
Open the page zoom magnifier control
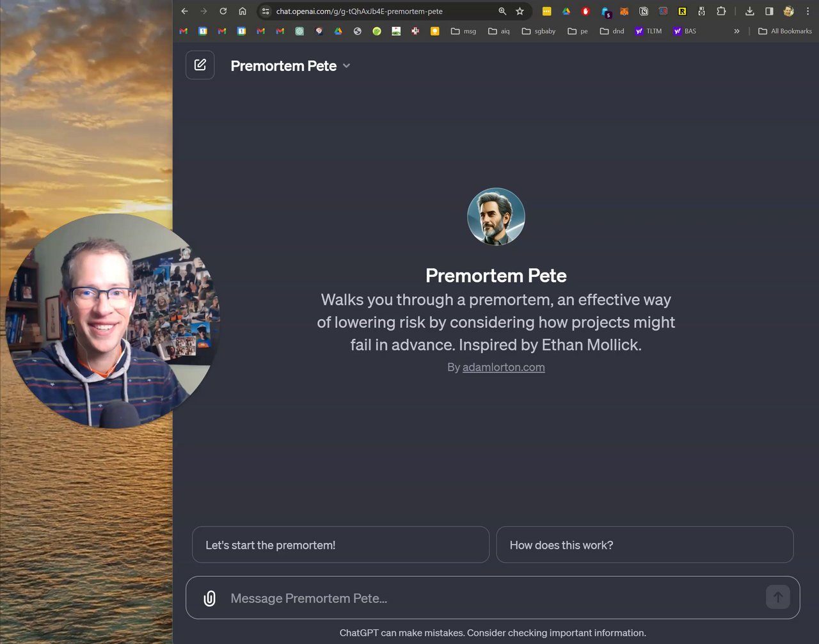502,11
